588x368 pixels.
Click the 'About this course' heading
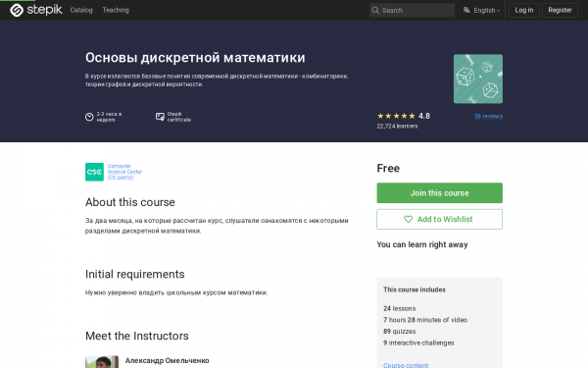click(130, 202)
